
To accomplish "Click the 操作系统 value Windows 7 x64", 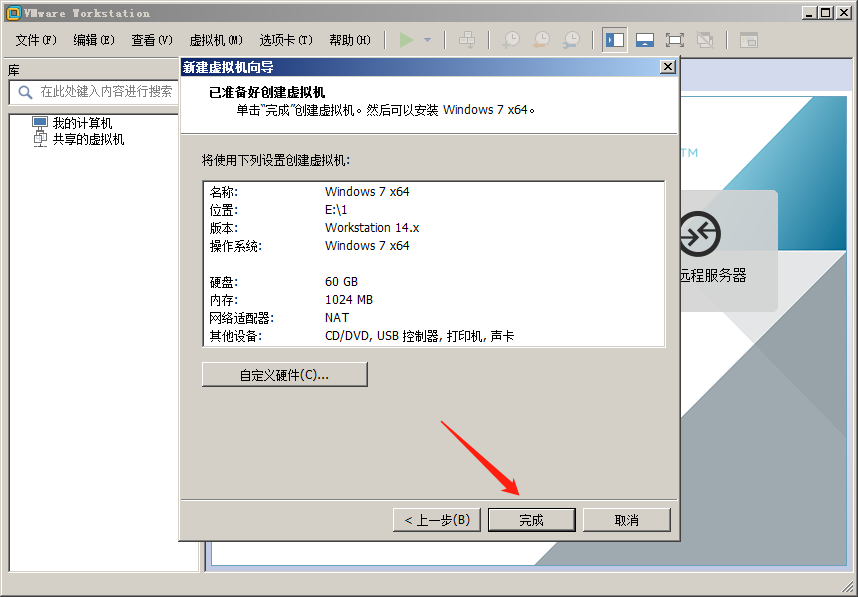I will (x=367, y=246).
